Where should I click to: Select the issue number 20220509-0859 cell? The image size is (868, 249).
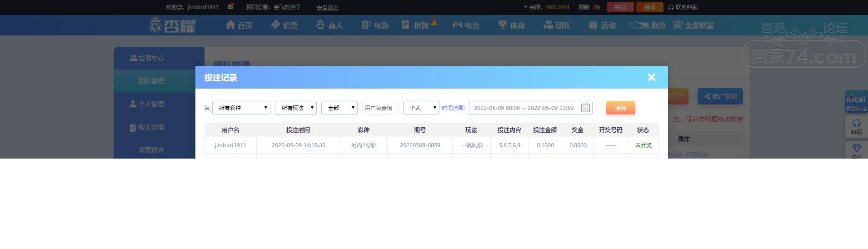(x=420, y=145)
